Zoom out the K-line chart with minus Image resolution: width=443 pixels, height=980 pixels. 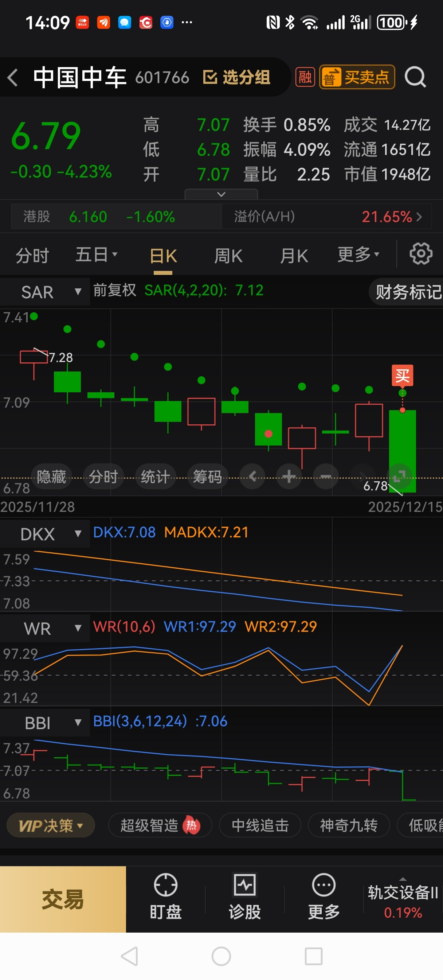[325, 476]
